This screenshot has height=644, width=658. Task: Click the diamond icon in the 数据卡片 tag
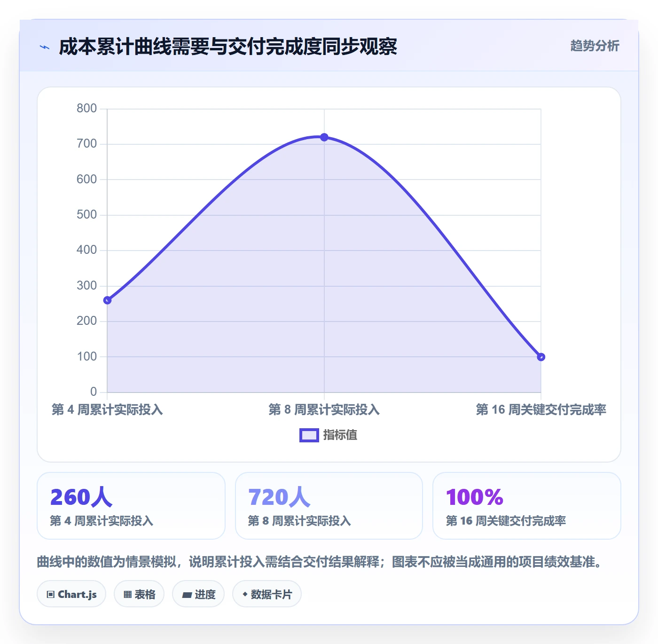click(245, 594)
